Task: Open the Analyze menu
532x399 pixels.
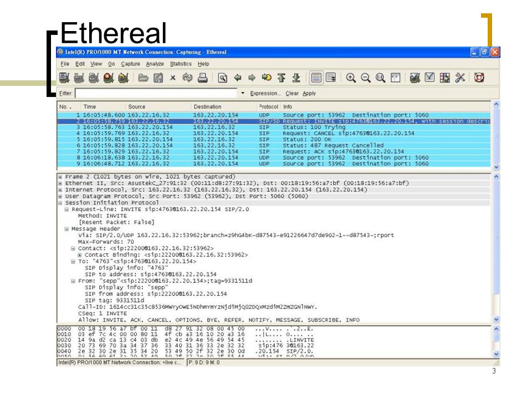Action: coord(155,64)
